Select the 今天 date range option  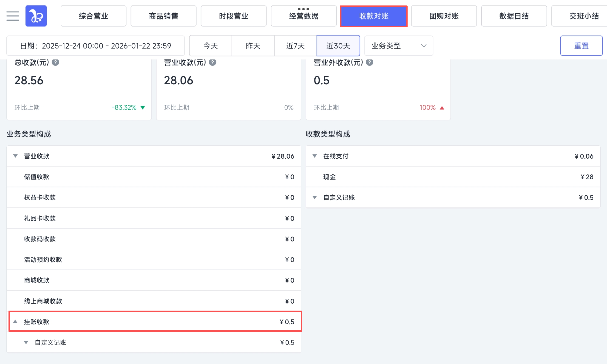coord(211,46)
